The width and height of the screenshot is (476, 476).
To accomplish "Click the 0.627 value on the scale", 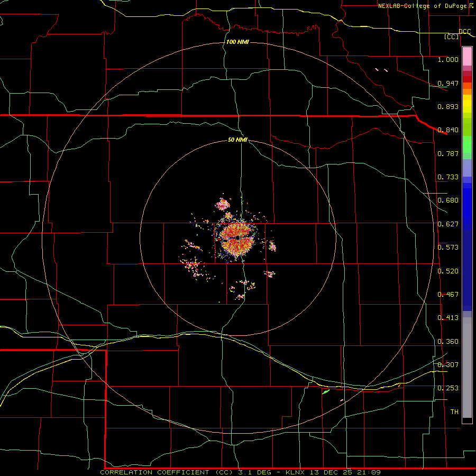I will pyautogui.click(x=448, y=224).
